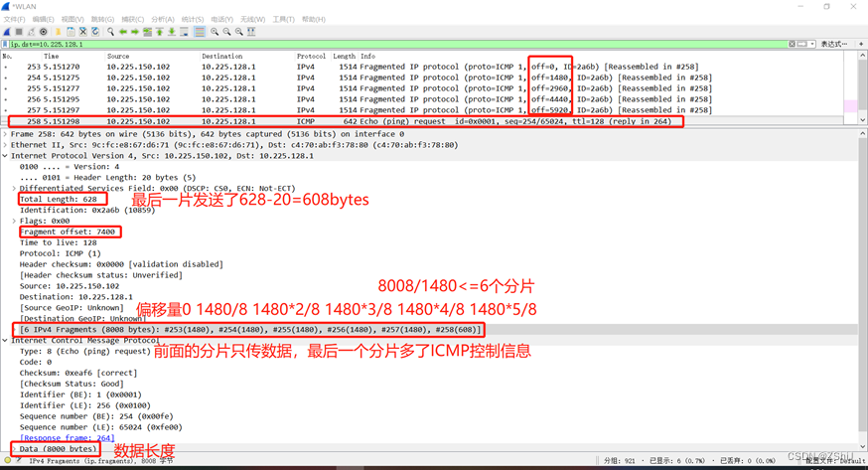Go to a specific packet
868x470 pixels.
tap(147, 32)
